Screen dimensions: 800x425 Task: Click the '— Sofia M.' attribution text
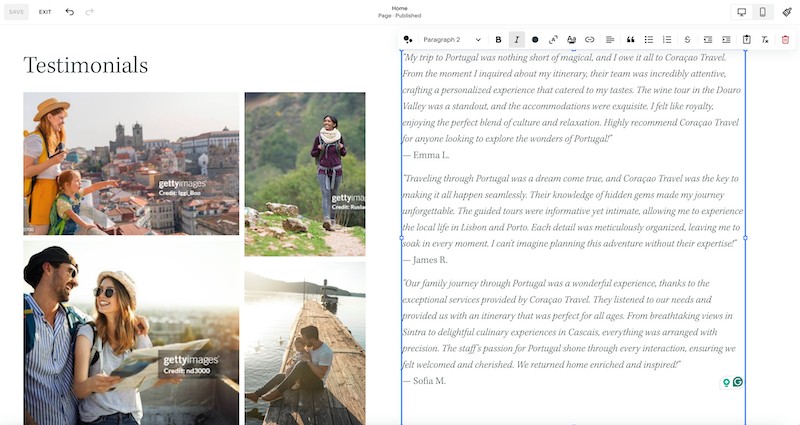coord(424,381)
